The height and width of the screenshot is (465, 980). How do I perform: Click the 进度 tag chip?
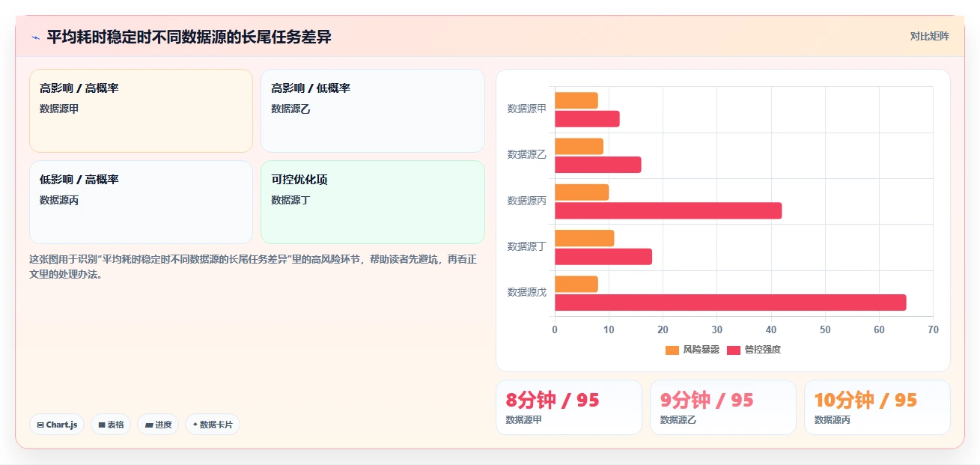point(158,425)
